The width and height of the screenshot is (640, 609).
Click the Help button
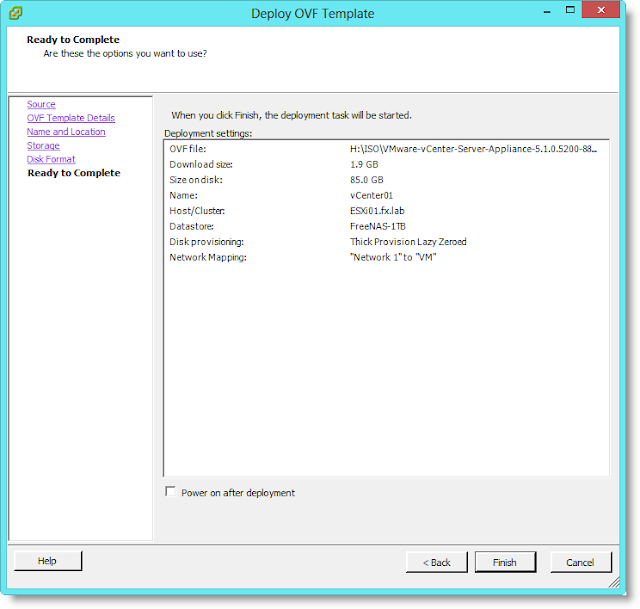point(48,561)
